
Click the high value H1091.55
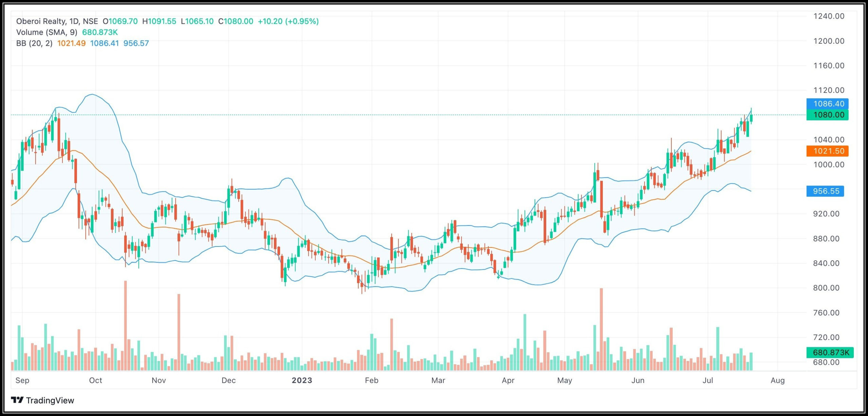(x=159, y=21)
